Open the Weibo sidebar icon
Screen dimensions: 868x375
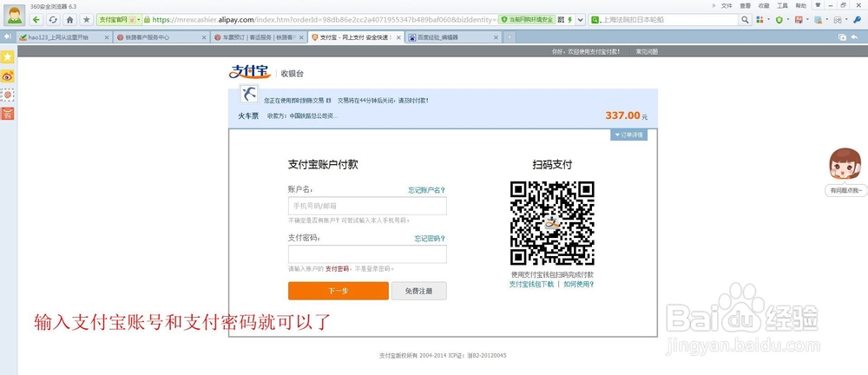[x=8, y=76]
